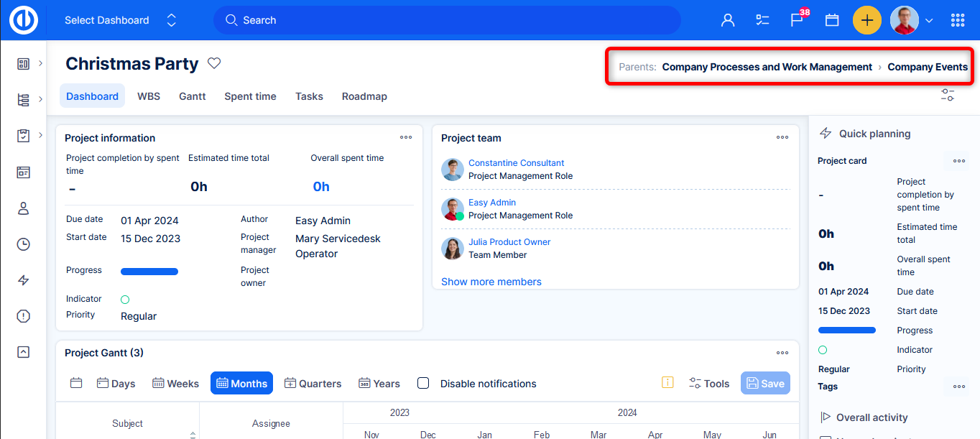The width and height of the screenshot is (980, 439).
Task: Expand the user avatar menu arrow
Action: pos(929,21)
